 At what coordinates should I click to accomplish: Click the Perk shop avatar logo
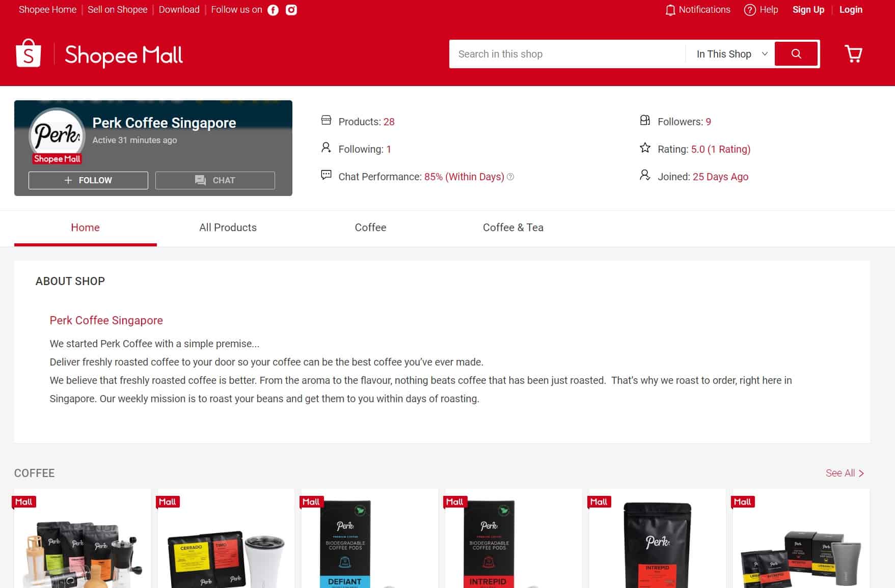tap(57, 136)
